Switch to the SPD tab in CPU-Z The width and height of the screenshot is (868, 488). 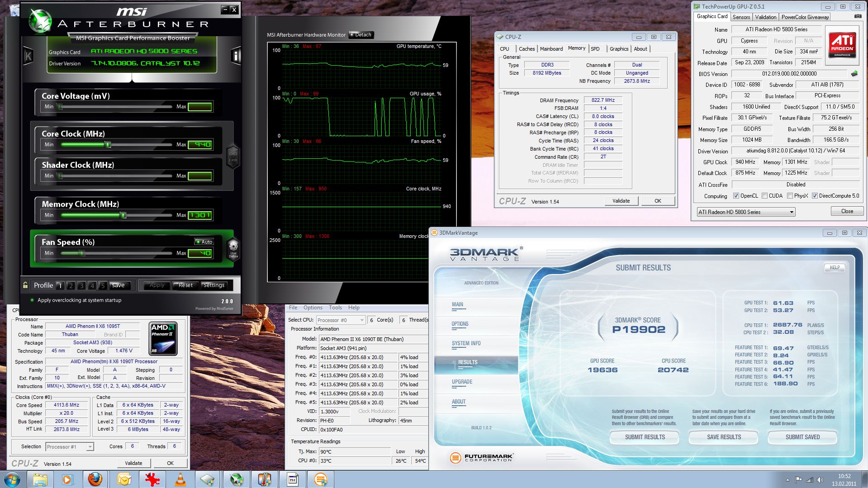pos(595,49)
